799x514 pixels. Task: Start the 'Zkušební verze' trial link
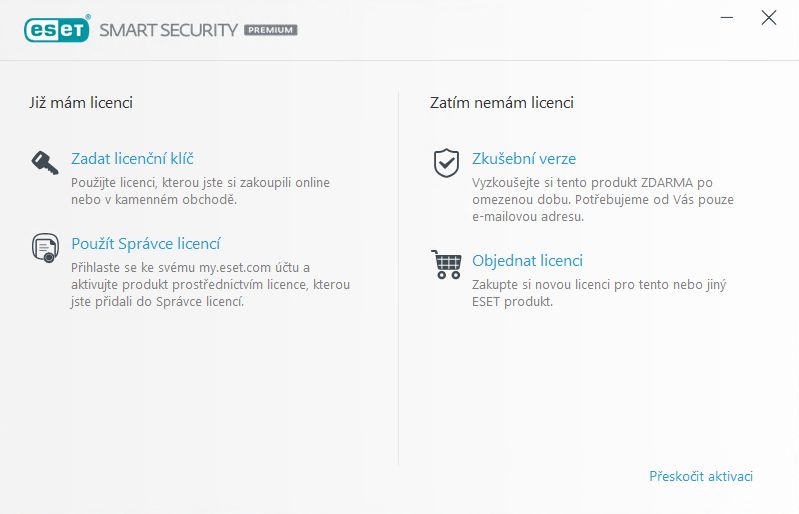524,159
